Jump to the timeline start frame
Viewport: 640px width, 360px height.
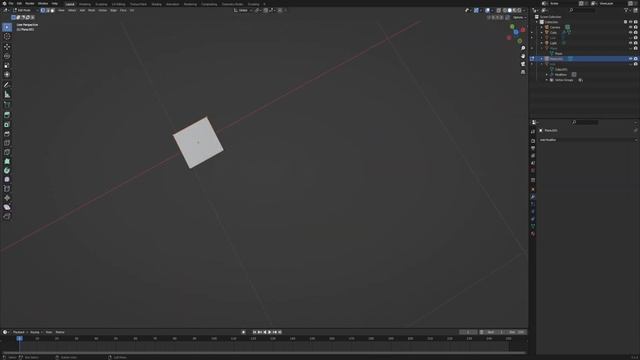coord(254,332)
